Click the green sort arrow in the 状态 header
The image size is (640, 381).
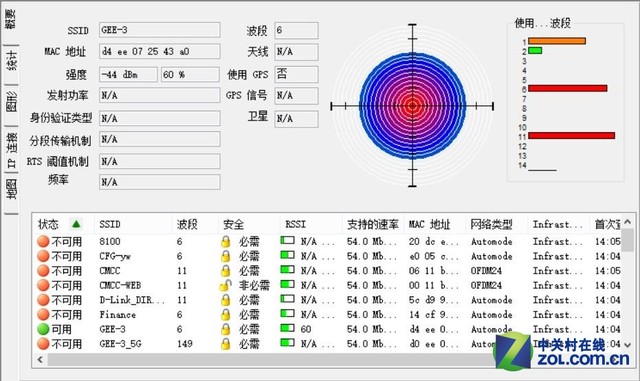[x=76, y=224]
